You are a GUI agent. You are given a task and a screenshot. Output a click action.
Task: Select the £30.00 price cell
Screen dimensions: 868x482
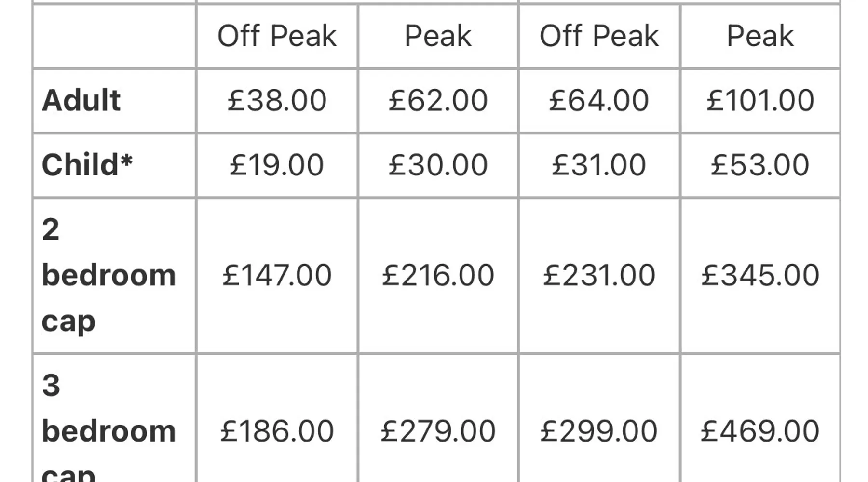click(x=438, y=165)
